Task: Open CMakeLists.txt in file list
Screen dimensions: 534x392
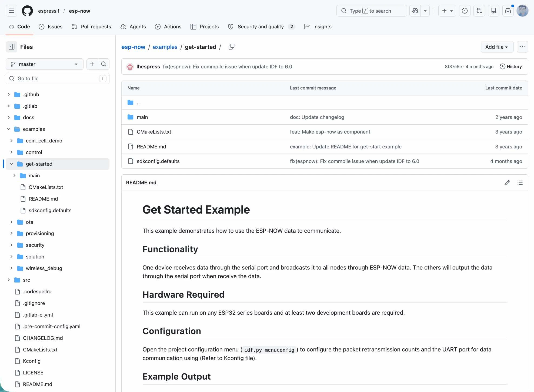Action: click(154, 132)
